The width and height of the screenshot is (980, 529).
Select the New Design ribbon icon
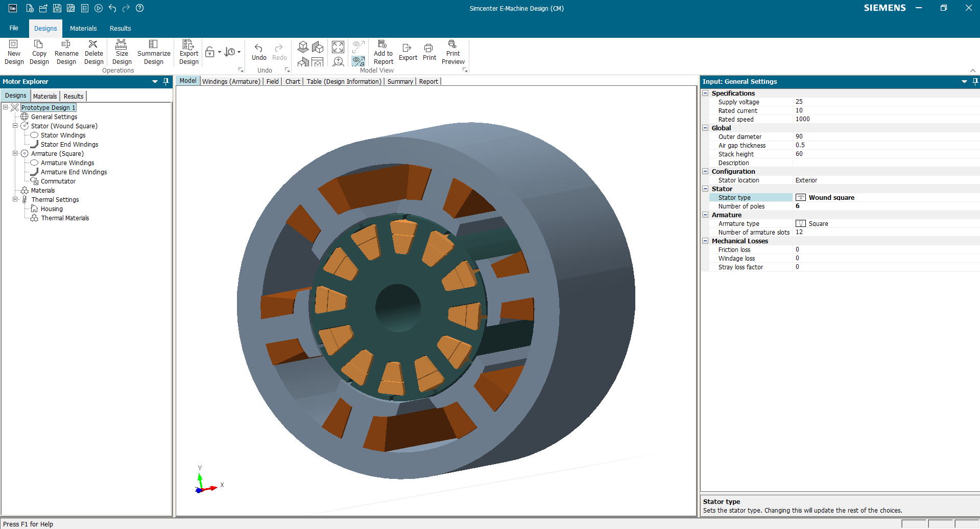[14, 52]
